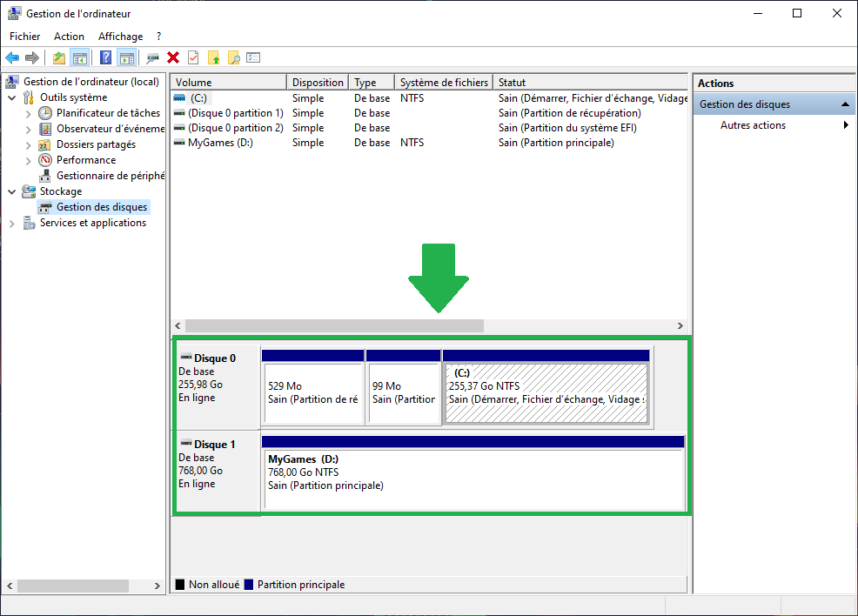
Task: Collapse the Stockage tree node
Action: pyautogui.click(x=12, y=192)
